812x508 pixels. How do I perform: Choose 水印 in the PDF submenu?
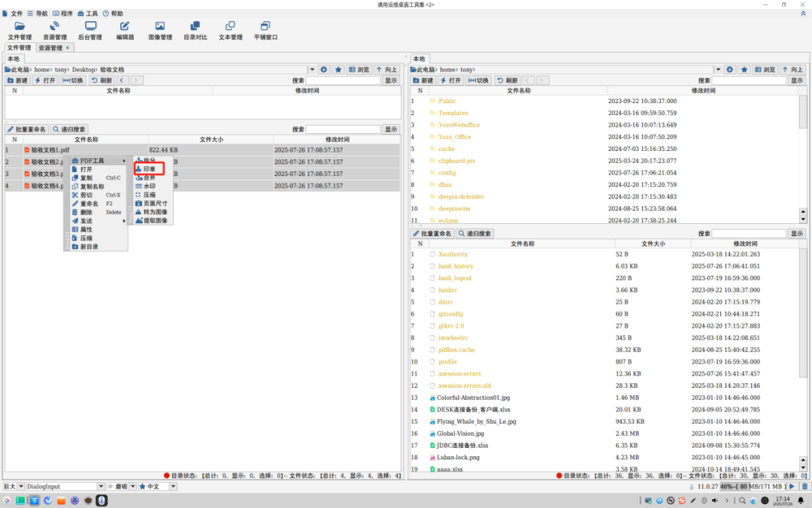tap(149, 186)
